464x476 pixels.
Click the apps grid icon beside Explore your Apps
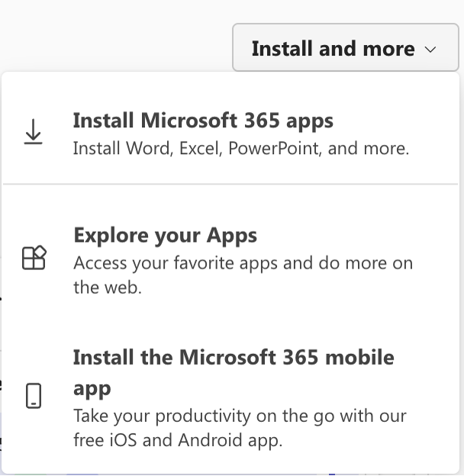[34, 258]
